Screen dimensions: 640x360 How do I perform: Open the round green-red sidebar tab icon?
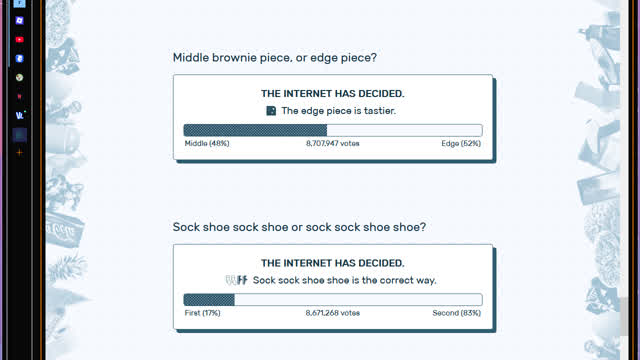19,78
